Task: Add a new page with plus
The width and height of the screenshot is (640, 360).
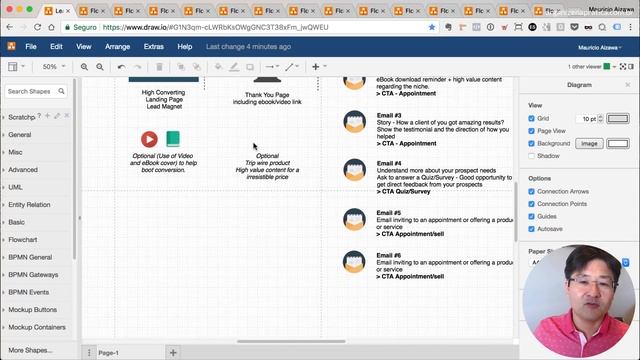Action: (x=173, y=353)
